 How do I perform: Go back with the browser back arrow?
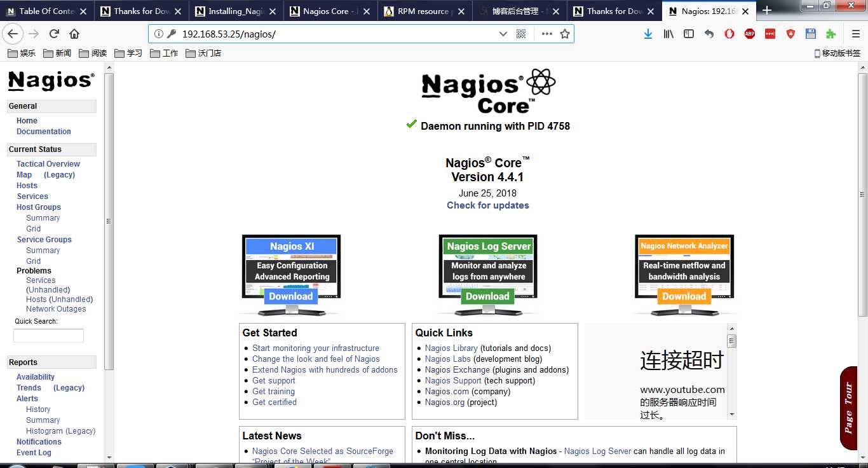[13, 34]
